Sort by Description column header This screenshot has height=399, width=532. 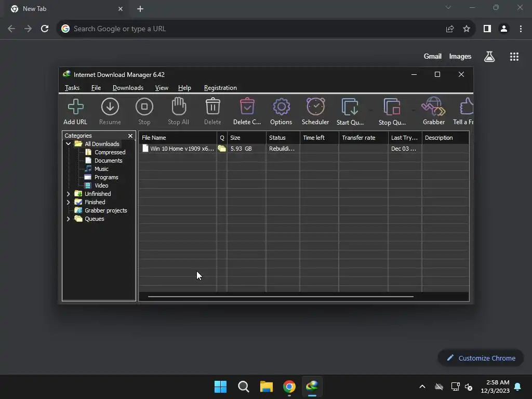coord(445,138)
